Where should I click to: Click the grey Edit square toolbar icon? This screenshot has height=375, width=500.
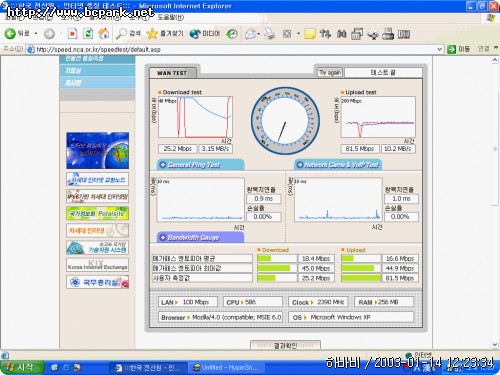click(287, 34)
